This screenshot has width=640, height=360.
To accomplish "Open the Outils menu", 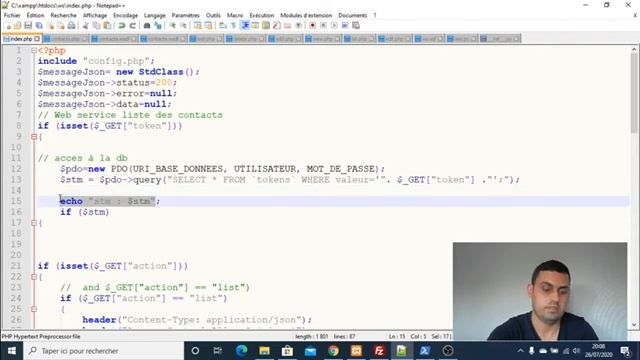I will point(213,15).
